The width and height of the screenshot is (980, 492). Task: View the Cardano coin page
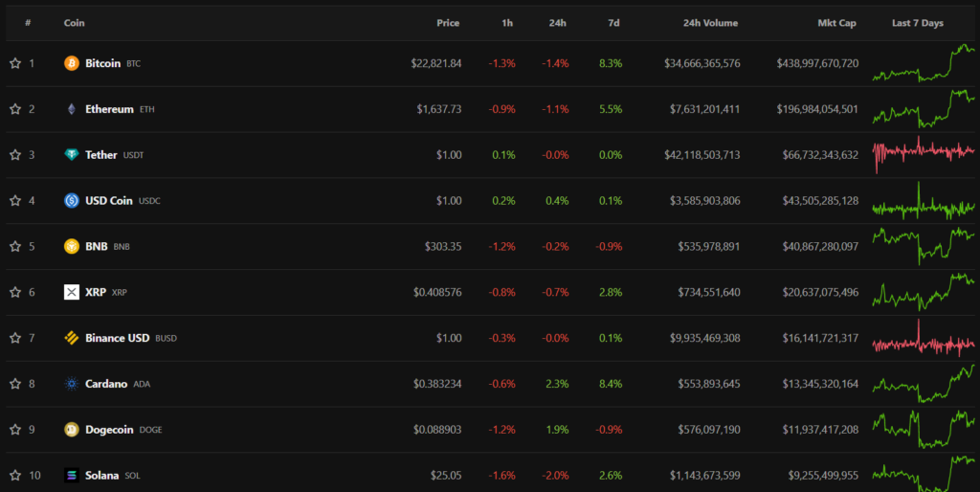click(106, 384)
